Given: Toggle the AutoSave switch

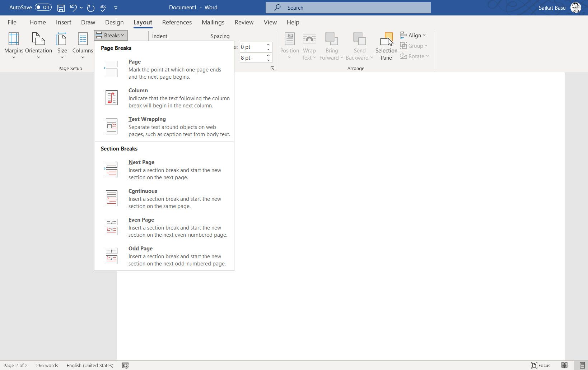Looking at the screenshot, I should [43, 8].
